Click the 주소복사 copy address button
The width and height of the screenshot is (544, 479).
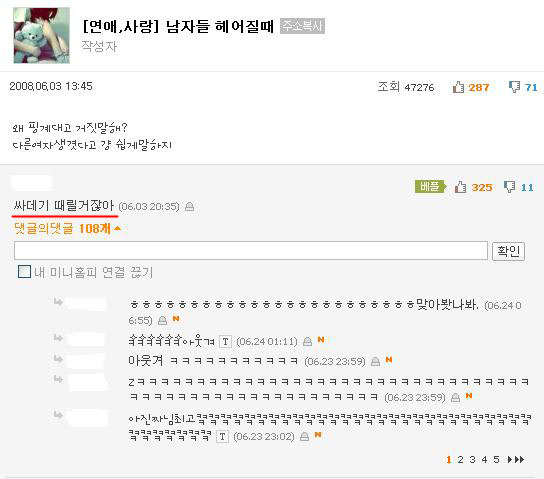point(302,26)
